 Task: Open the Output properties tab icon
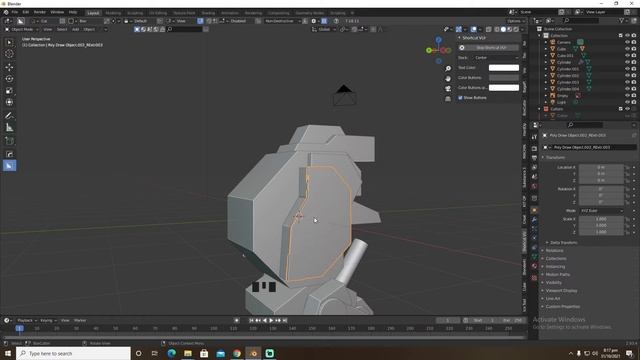(x=534, y=158)
